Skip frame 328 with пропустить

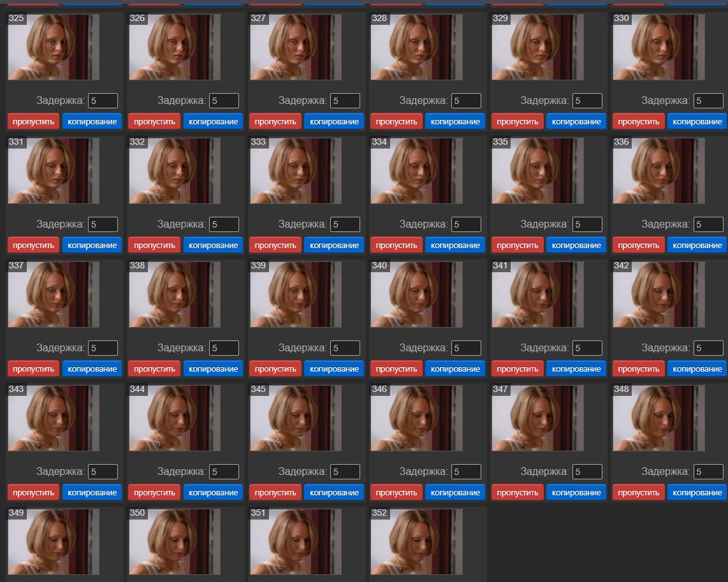click(x=397, y=122)
